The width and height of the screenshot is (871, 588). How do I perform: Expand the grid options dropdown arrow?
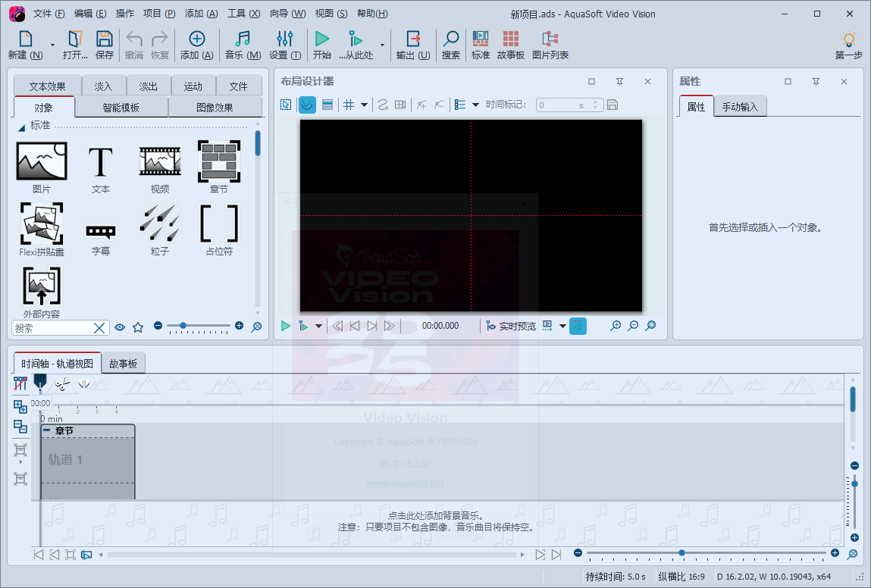[365, 105]
